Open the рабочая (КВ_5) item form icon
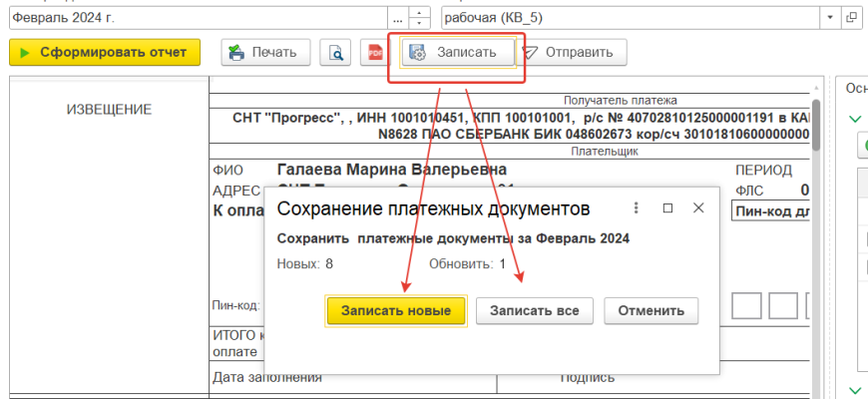868x399 pixels. [852, 18]
